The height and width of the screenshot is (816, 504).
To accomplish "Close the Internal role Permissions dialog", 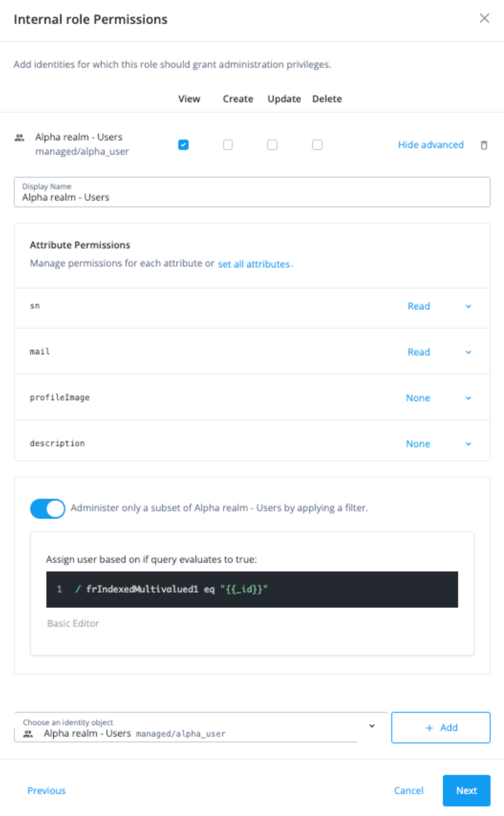I will click(484, 19).
